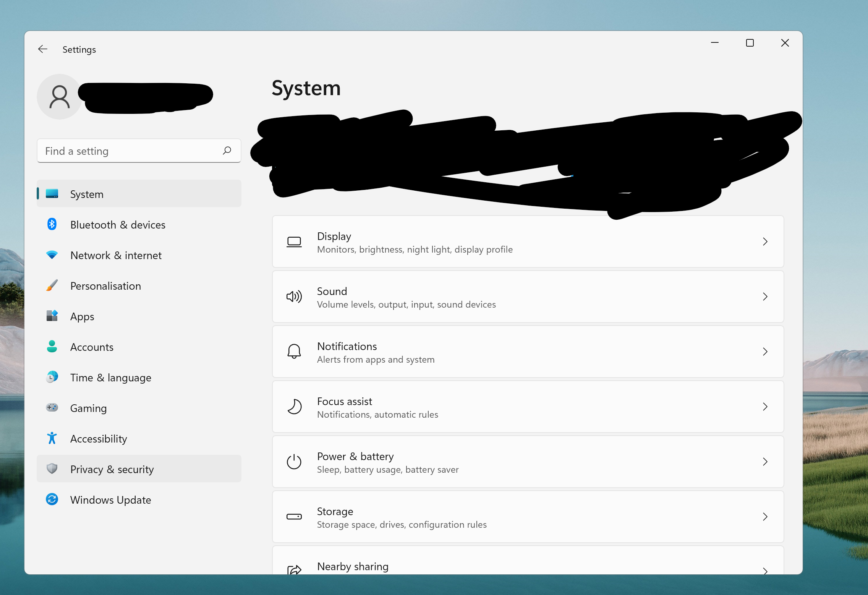Click 'Storage space, drives, configuration rules' text
The image size is (868, 595).
pos(402,525)
